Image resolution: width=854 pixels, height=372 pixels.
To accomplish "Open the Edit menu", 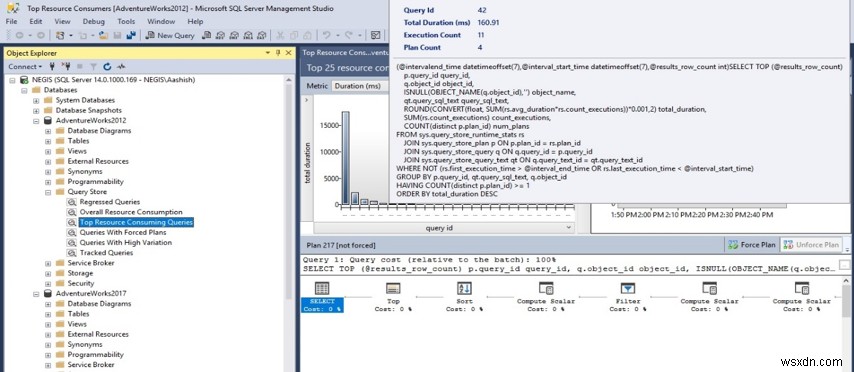I will point(36,22).
